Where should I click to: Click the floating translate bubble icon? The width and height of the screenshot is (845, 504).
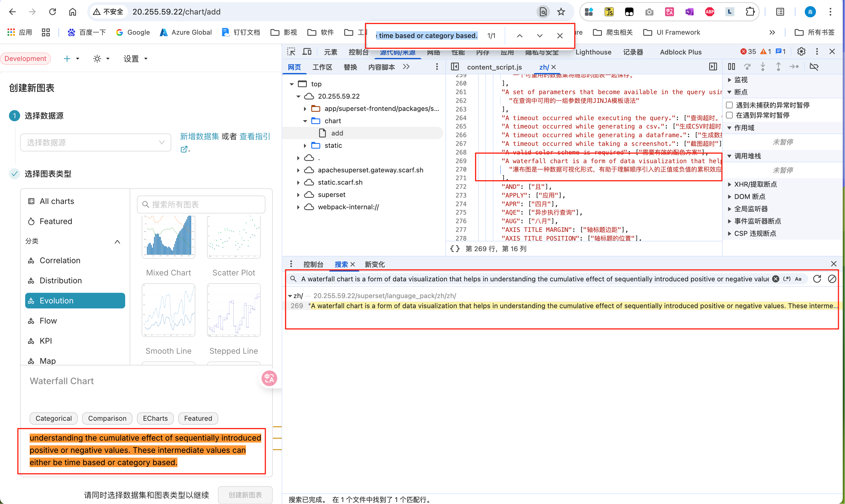click(x=269, y=378)
